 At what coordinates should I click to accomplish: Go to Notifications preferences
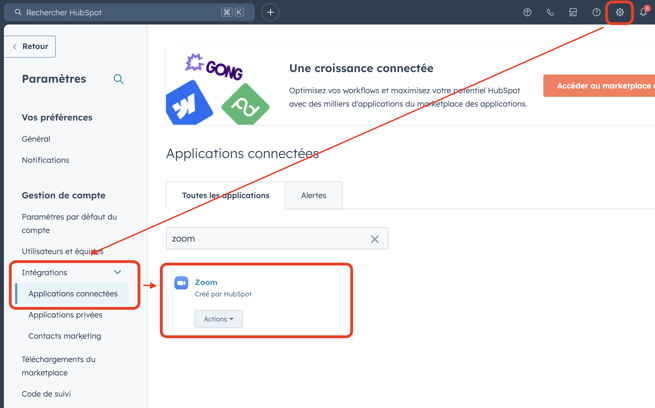pyautogui.click(x=45, y=160)
